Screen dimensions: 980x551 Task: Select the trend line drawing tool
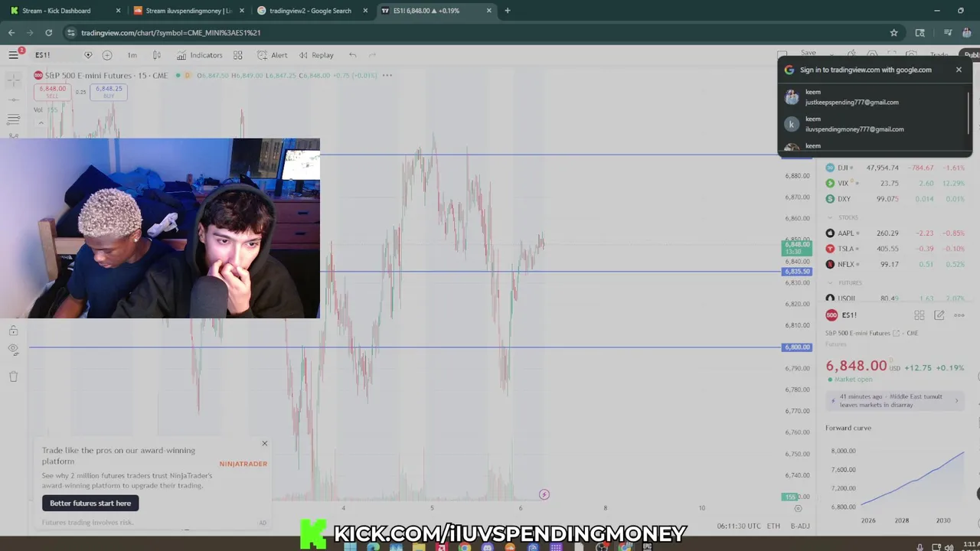(x=13, y=99)
